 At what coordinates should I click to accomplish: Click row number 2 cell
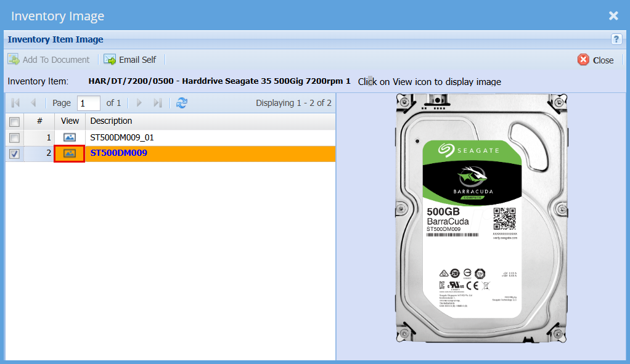39,154
